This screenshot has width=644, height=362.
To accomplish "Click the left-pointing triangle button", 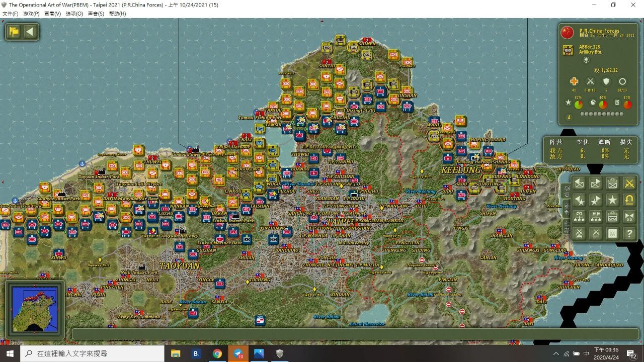I will tap(30, 32).
